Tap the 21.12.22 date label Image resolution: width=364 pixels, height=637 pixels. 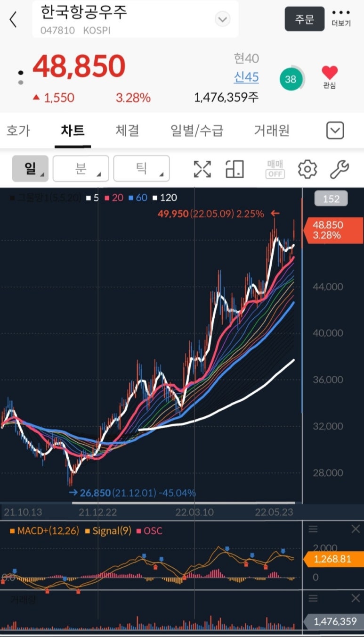click(x=97, y=511)
